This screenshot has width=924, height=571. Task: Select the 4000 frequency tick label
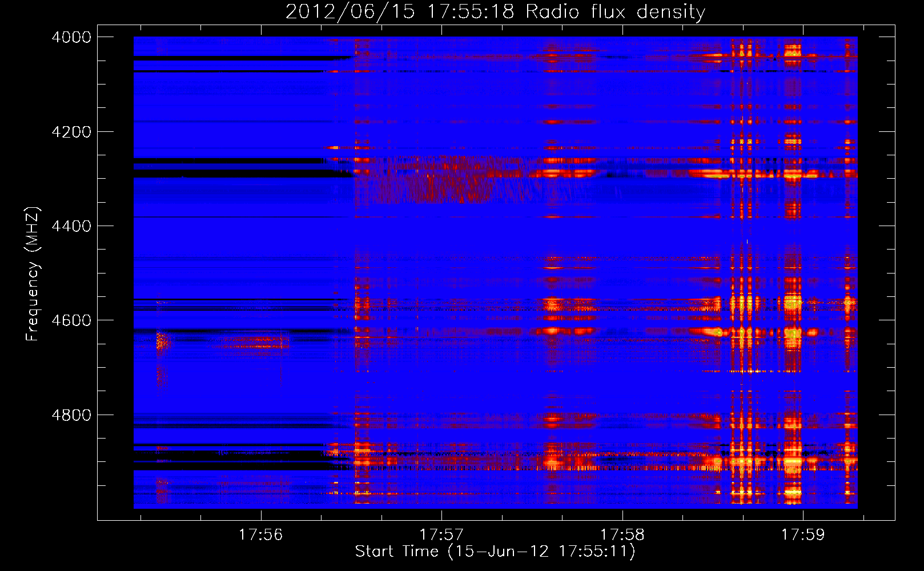point(71,37)
